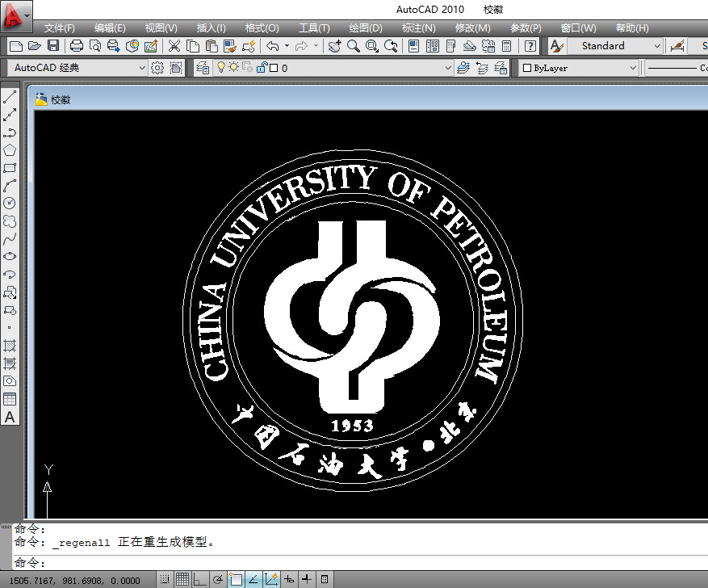Screen dimensions: 708x588
Task: Toggle Lineweight display in status bar
Action: click(307, 579)
